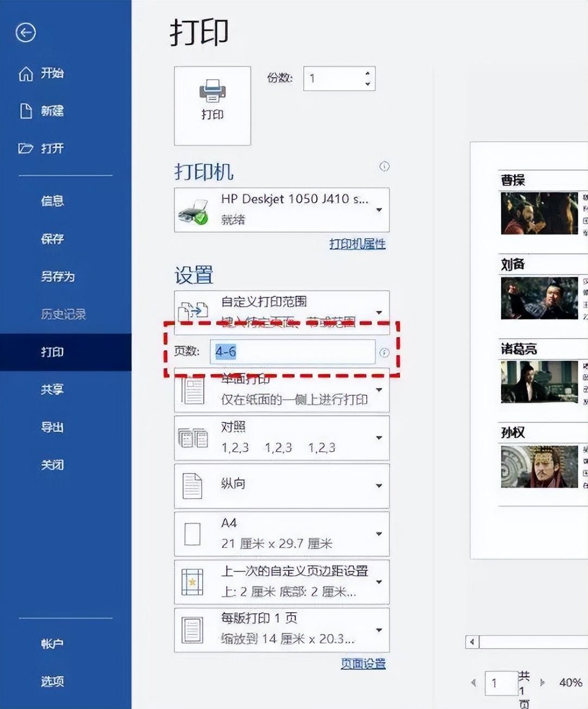Viewport: 588px width, 709px height.
Task: Click the custom margins star icon
Action: coord(192,582)
